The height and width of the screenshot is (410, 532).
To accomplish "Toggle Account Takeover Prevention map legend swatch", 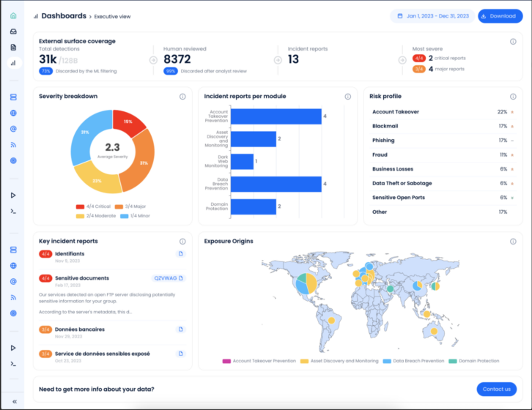I will click(226, 361).
